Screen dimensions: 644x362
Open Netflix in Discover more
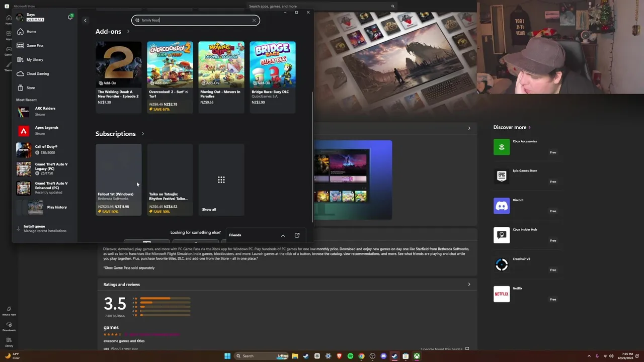pos(527,294)
